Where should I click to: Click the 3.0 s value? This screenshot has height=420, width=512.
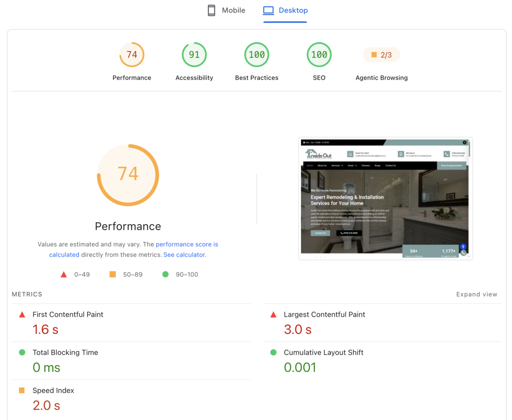[298, 329]
